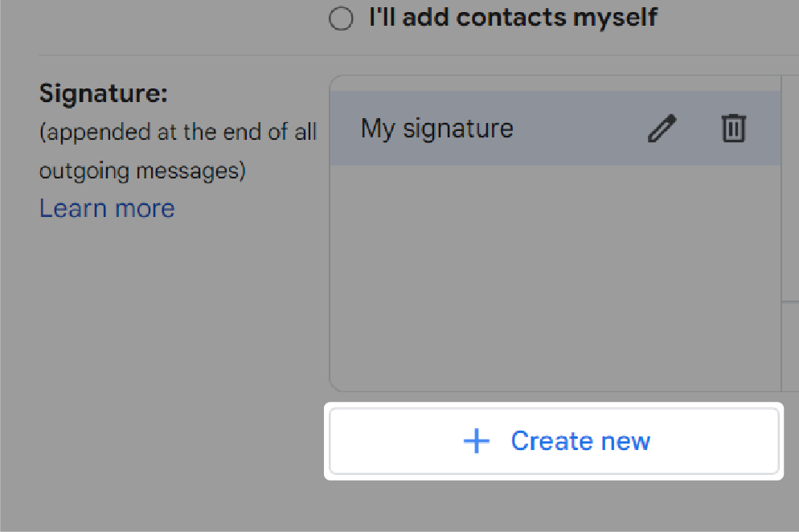
Task: Click the empty area below My signature
Action: point(555,278)
